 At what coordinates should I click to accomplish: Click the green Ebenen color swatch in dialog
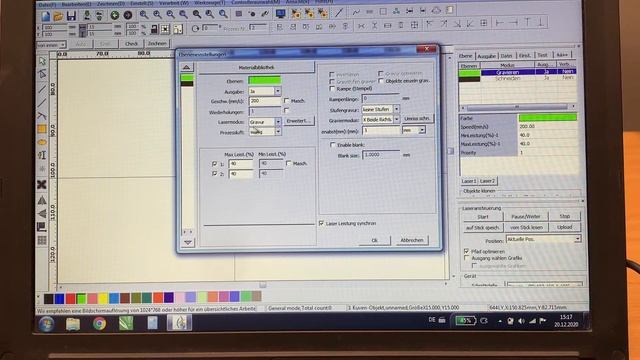[x=264, y=80]
